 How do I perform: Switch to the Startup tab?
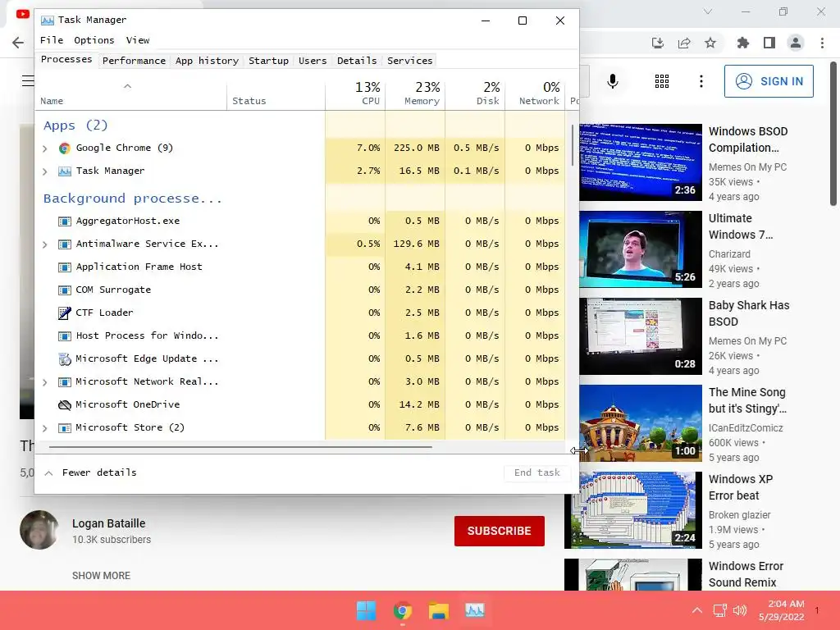268,61
